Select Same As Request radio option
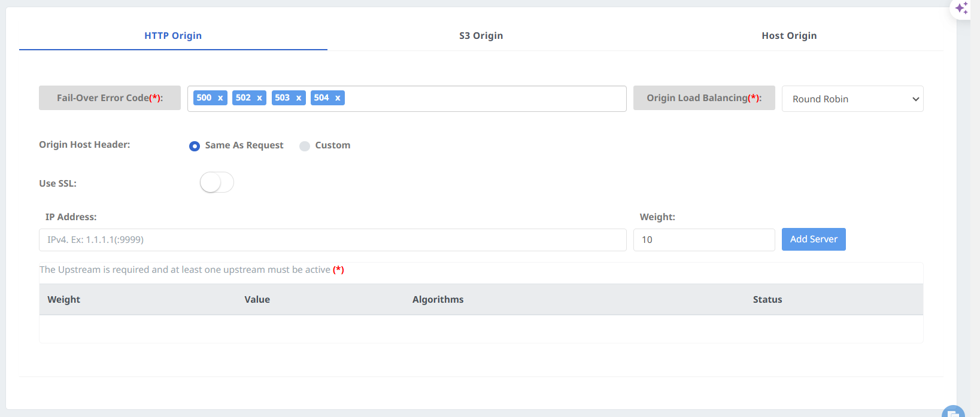This screenshot has width=980, height=417. (x=195, y=146)
